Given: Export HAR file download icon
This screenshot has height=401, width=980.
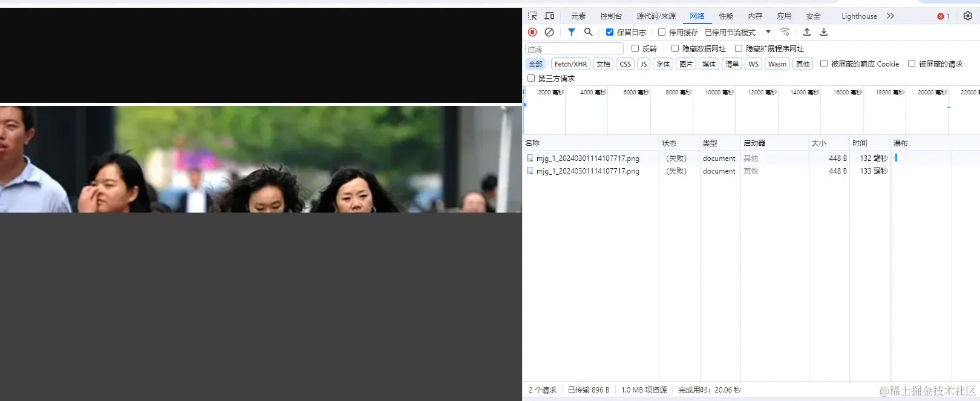Looking at the screenshot, I should click(824, 32).
